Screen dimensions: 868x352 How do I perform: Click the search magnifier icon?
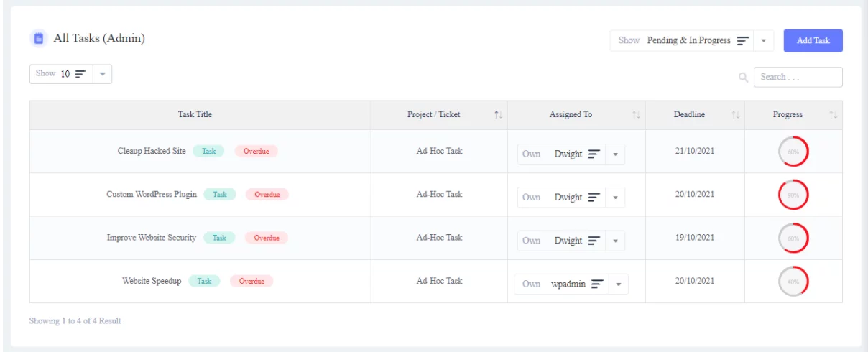pyautogui.click(x=744, y=77)
